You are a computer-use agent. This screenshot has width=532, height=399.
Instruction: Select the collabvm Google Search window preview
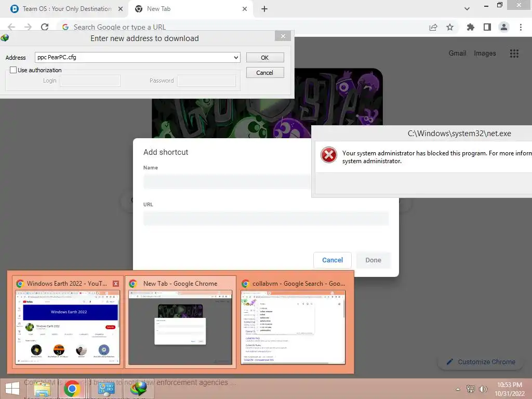pos(293,322)
